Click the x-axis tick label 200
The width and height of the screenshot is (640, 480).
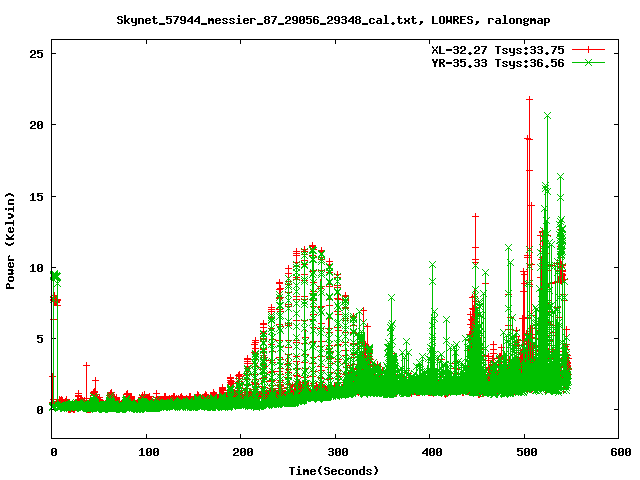(243, 452)
